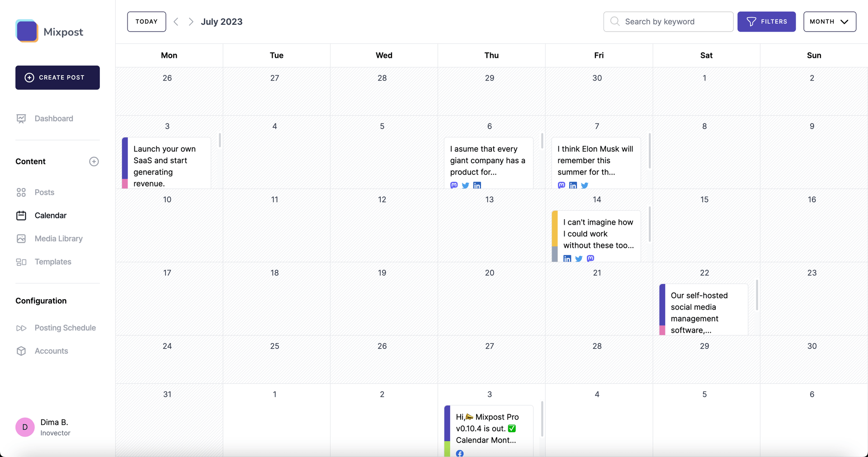Click the LinkedIn icon on July 14 post
868x457 pixels.
567,259
